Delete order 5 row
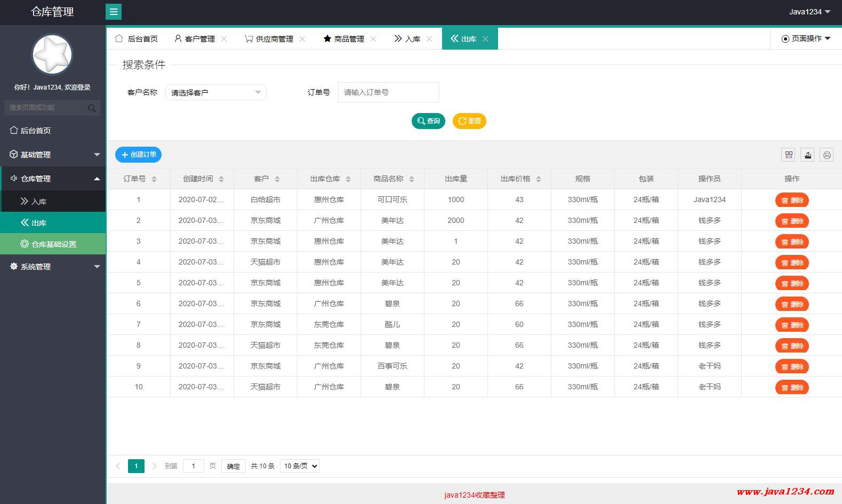Image resolution: width=842 pixels, height=504 pixels. point(792,284)
